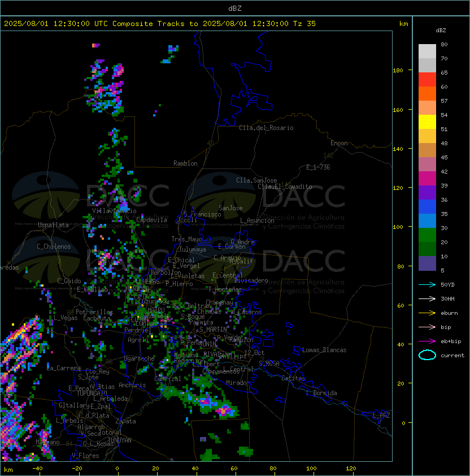Click the cyan 'current' ellipse icon
The height and width of the screenshot is (476, 470).
click(427, 355)
